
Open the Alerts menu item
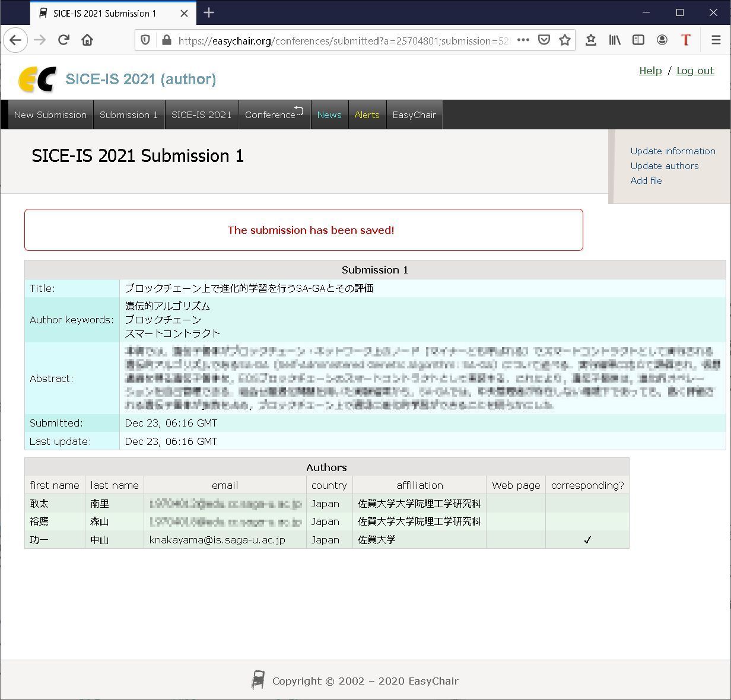(x=367, y=115)
